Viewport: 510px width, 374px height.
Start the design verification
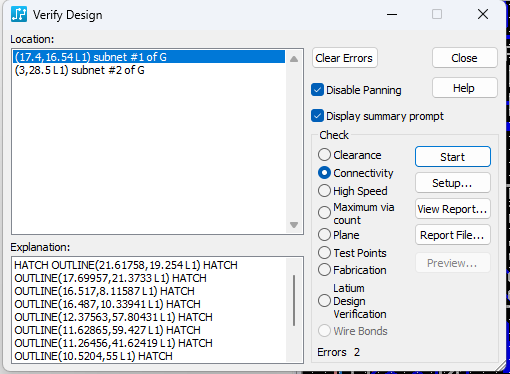pyautogui.click(x=453, y=157)
